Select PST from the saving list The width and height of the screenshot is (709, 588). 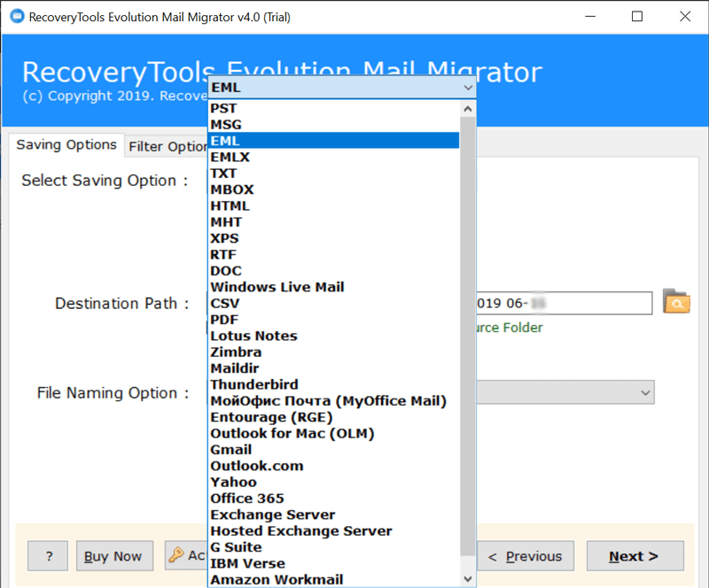pyautogui.click(x=334, y=108)
